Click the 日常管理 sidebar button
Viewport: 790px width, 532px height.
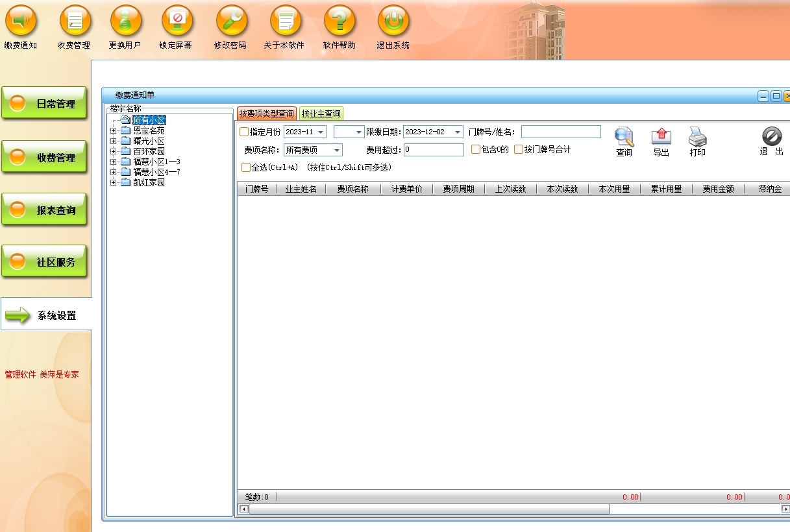click(44, 104)
